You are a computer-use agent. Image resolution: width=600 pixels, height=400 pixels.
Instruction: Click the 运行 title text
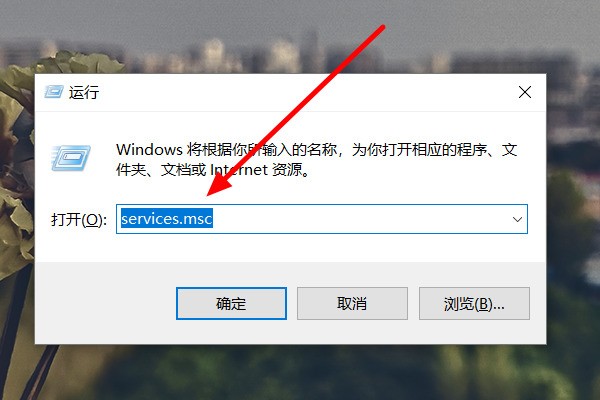84,93
